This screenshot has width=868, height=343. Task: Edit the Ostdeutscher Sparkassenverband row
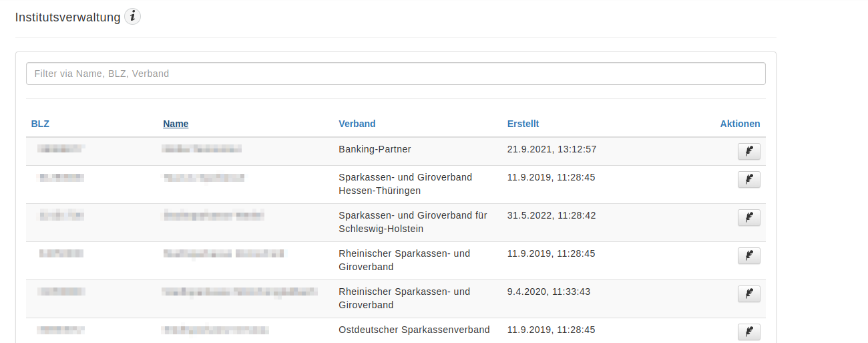pyautogui.click(x=748, y=332)
